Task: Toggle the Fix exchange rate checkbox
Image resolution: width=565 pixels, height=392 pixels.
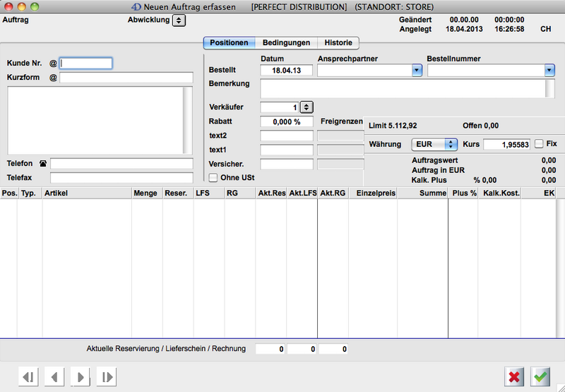Action: click(539, 144)
